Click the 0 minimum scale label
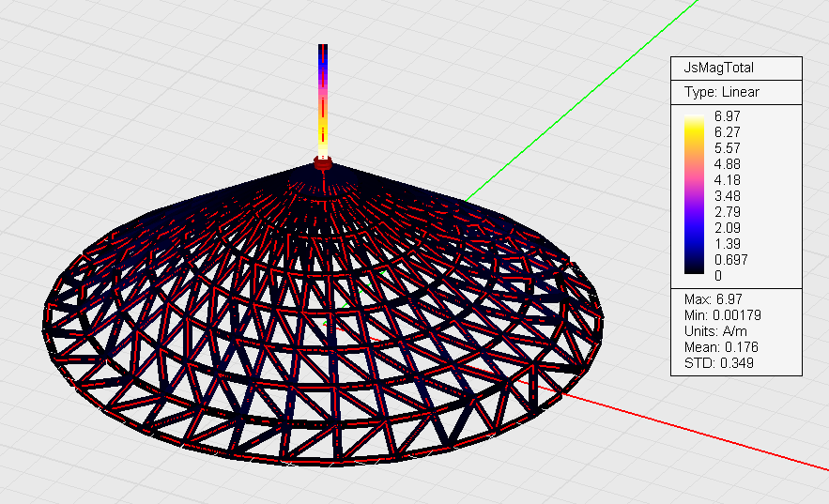This screenshot has height=504, width=829. click(x=718, y=276)
